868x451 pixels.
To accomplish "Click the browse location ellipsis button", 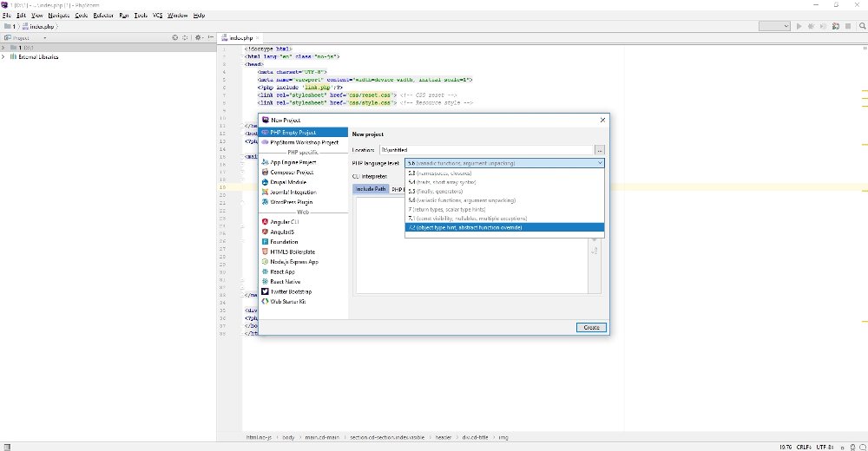I will [599, 150].
